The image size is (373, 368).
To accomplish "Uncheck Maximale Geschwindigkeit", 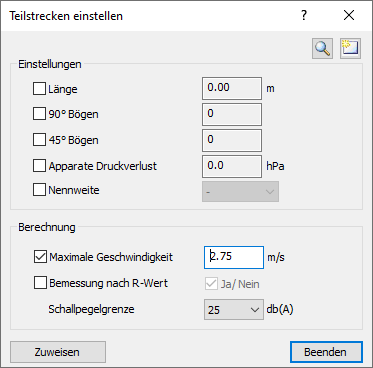I will [40, 257].
